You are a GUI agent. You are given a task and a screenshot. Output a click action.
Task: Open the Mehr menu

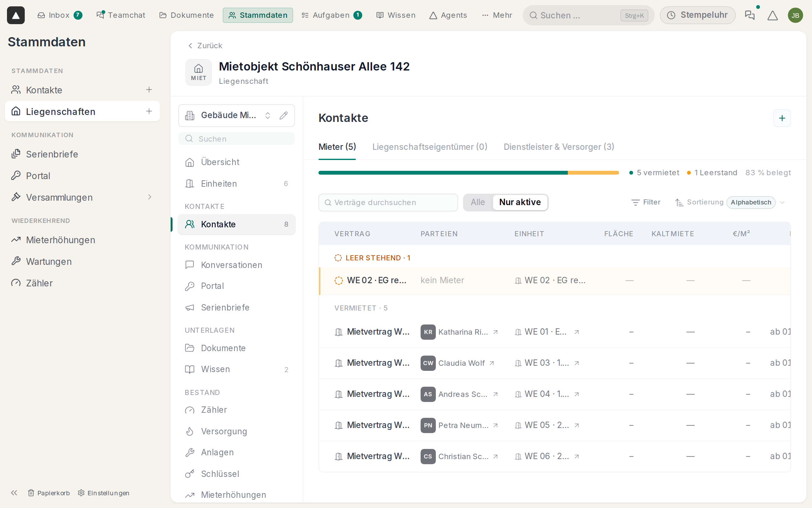[x=497, y=15]
